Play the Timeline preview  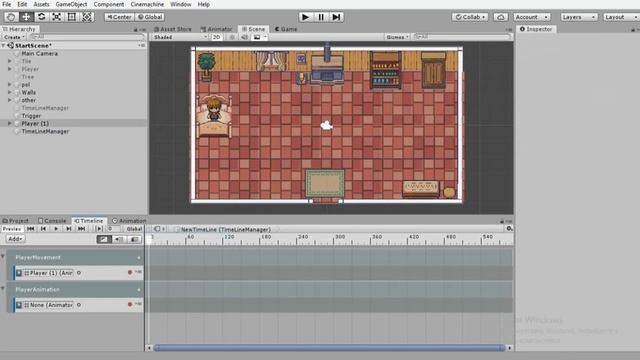click(x=56, y=229)
